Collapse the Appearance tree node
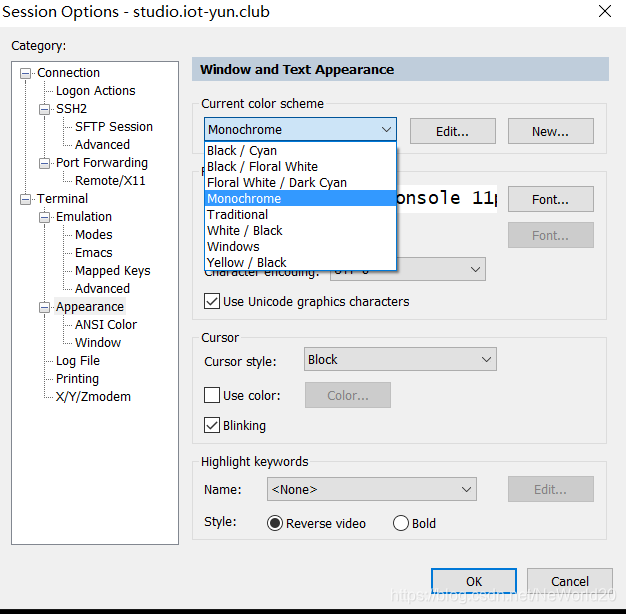The height and width of the screenshot is (614, 626). click(x=44, y=307)
